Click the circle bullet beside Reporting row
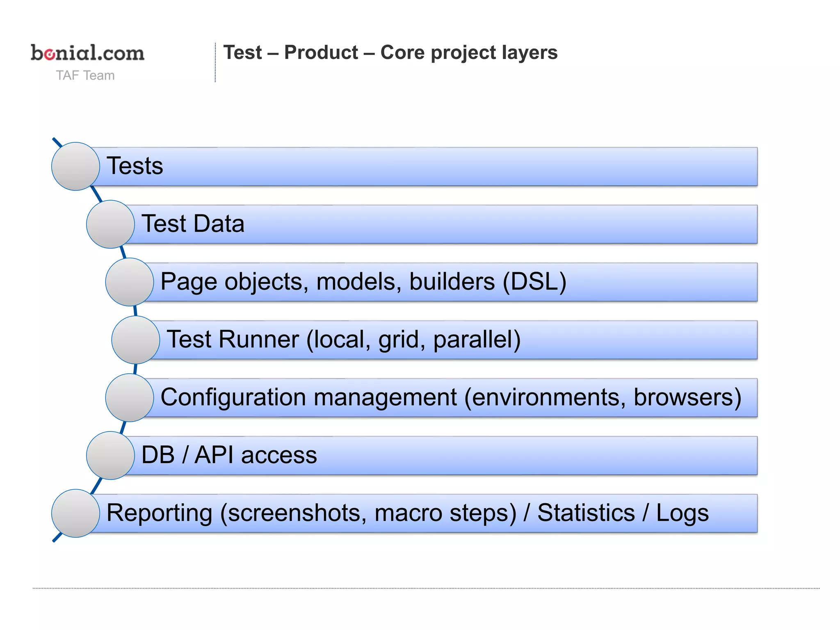Image resolution: width=840 pixels, height=630 pixels. click(x=75, y=513)
